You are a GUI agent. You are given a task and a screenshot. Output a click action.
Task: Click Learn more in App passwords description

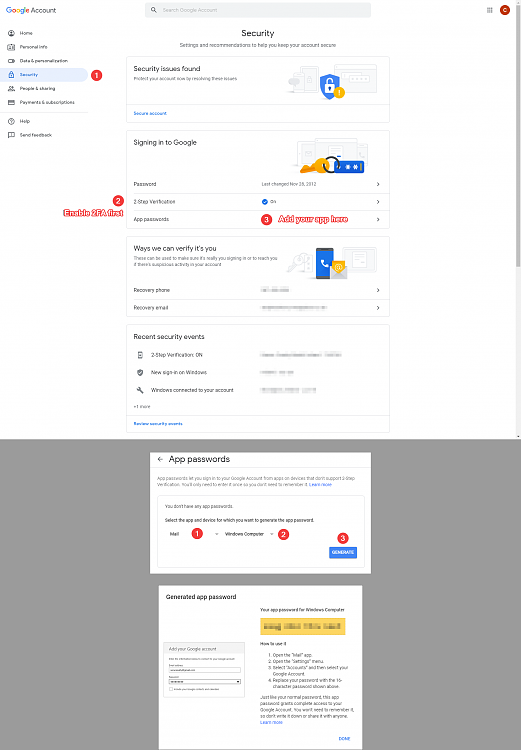(x=321, y=485)
